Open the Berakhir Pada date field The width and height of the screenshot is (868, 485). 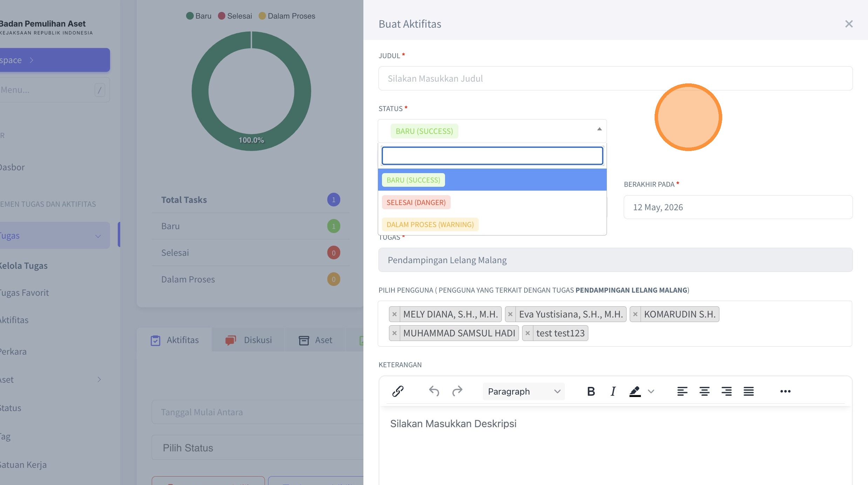click(738, 207)
